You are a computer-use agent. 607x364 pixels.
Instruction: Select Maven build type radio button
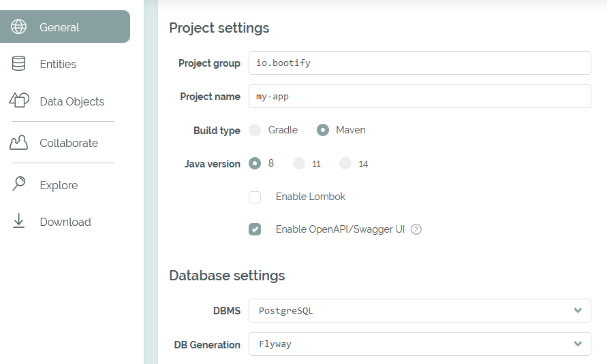323,130
